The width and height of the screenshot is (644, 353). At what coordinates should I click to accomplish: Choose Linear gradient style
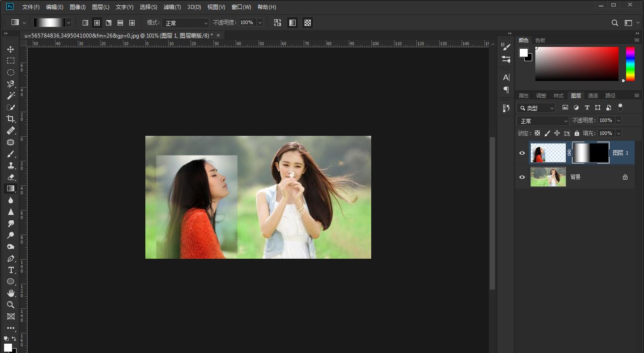(x=85, y=23)
